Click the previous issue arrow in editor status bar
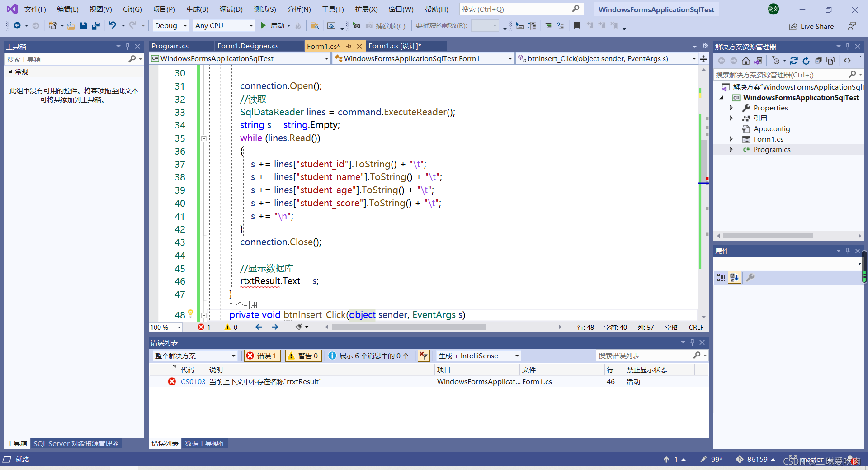The height and width of the screenshot is (470, 868). click(x=259, y=327)
